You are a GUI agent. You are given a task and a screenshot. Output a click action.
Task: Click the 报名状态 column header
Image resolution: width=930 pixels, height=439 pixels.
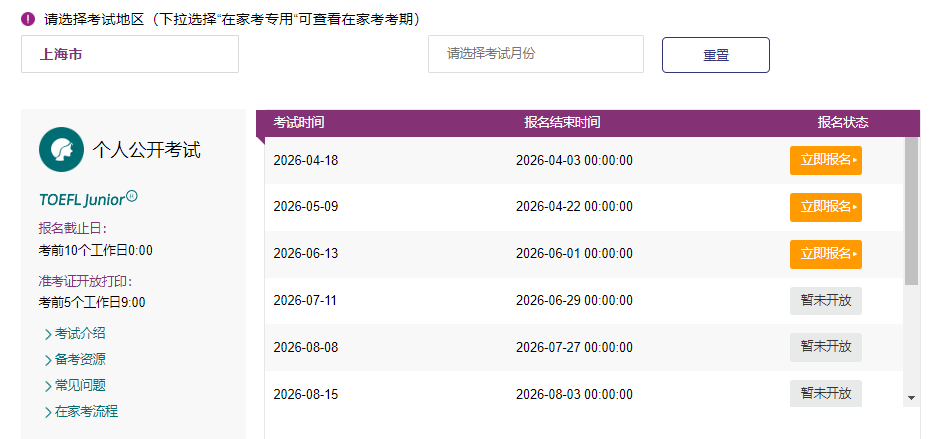(842, 123)
